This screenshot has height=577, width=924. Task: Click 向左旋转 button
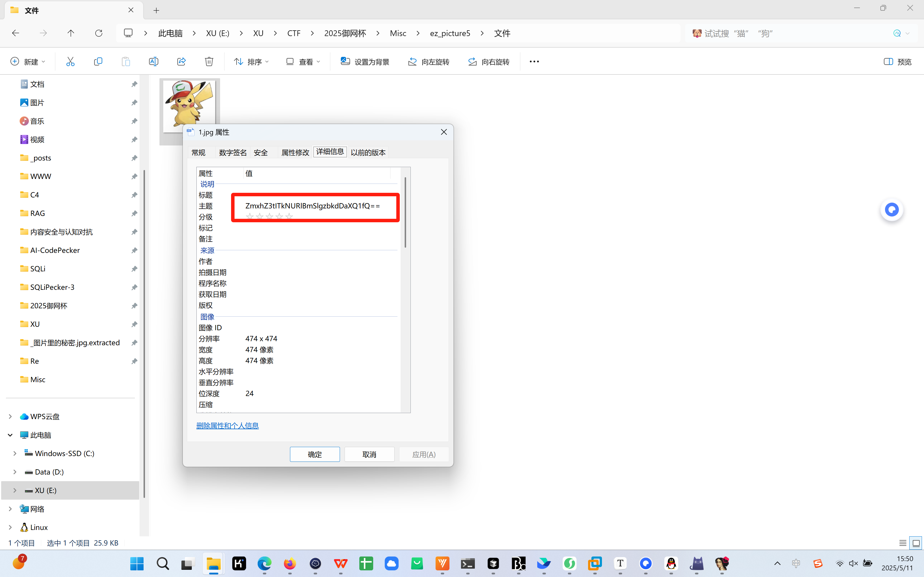pos(428,61)
